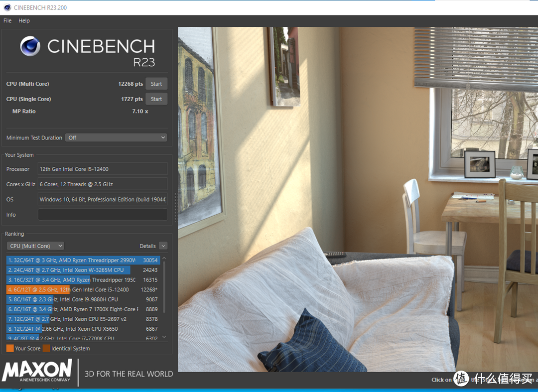Image resolution: width=538 pixels, height=392 pixels.
Task: Select the Intel Xeon W-3265M ranking row
Action: pyautogui.click(x=83, y=270)
